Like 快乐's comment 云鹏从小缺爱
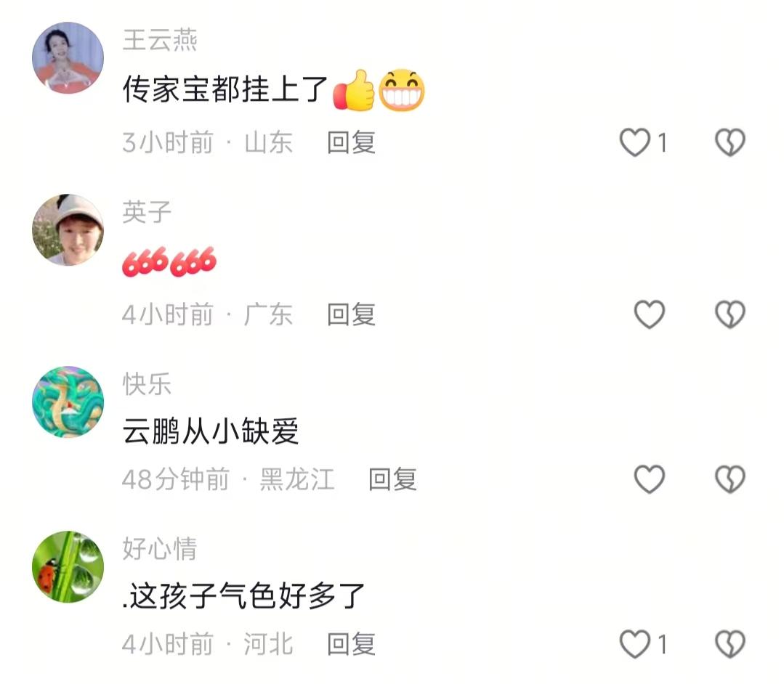784x684 pixels. [649, 479]
